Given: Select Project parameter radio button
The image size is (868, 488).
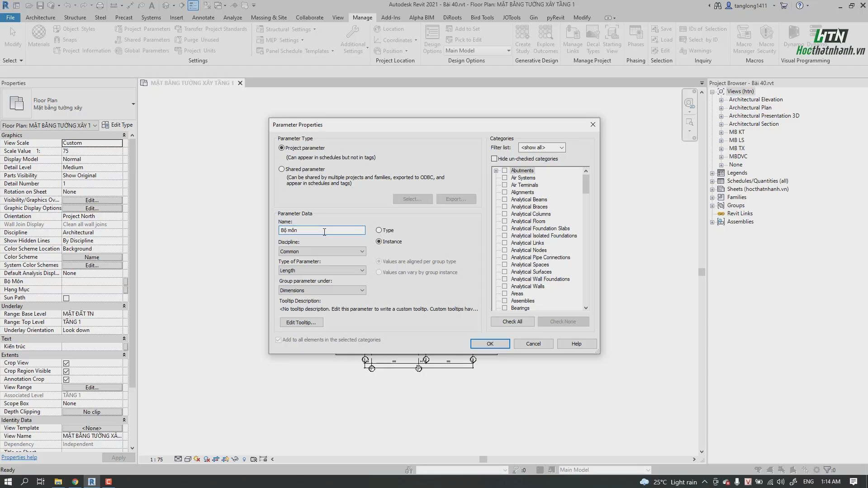Looking at the screenshot, I should tap(282, 148).
